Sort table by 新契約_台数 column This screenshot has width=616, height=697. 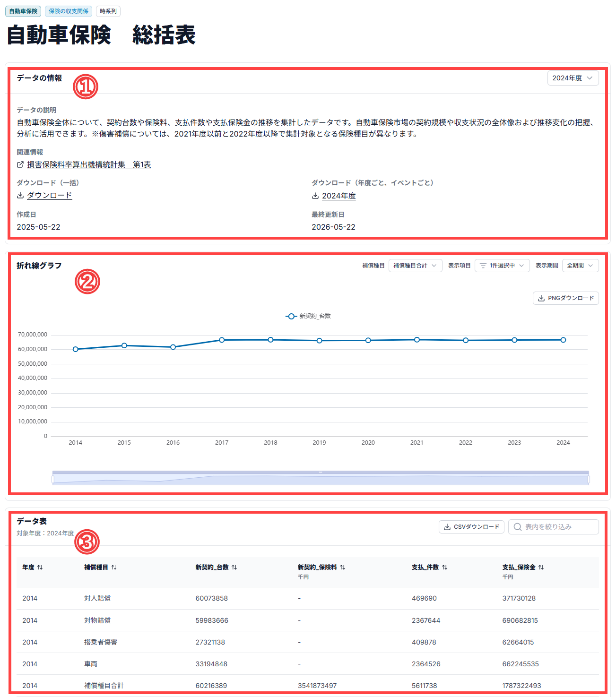coord(216,567)
